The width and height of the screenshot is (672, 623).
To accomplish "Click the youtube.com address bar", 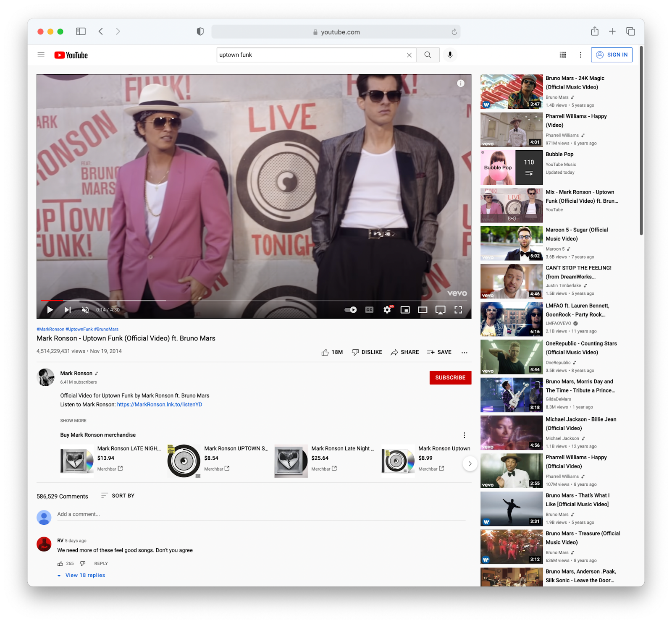I will click(x=336, y=32).
